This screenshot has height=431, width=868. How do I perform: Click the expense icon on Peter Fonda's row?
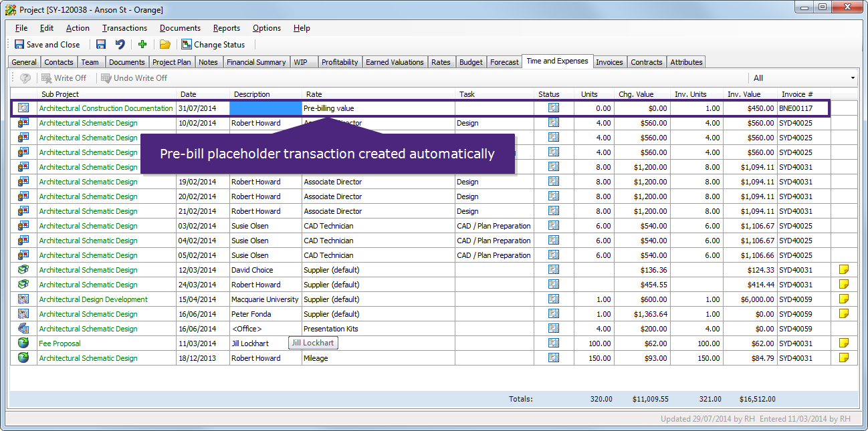(x=24, y=313)
